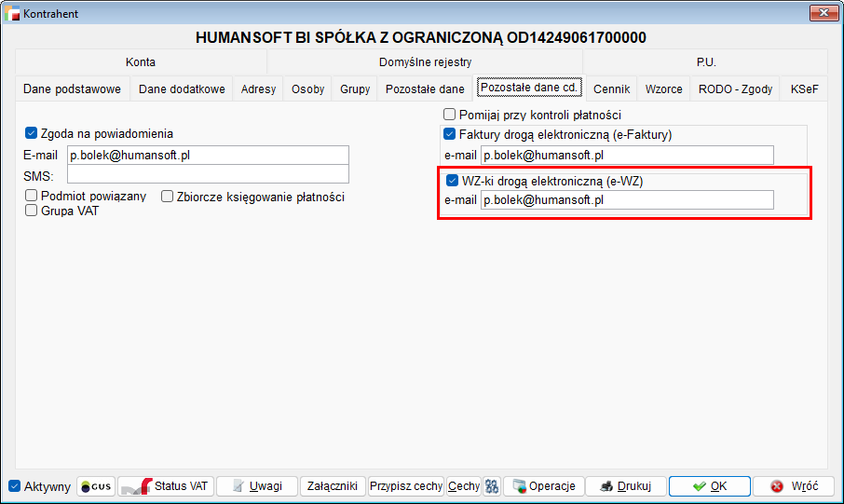Viewport: 844px width, 504px height.
Task: Open the Operacje menu button
Action: pyautogui.click(x=544, y=486)
